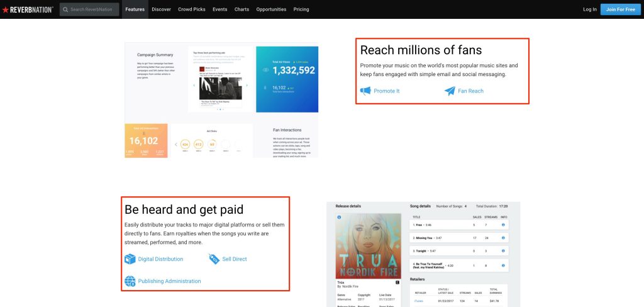The image size is (644, 307).
Task: Click the 'Be heard and get paid' heading
Action: pos(184,209)
